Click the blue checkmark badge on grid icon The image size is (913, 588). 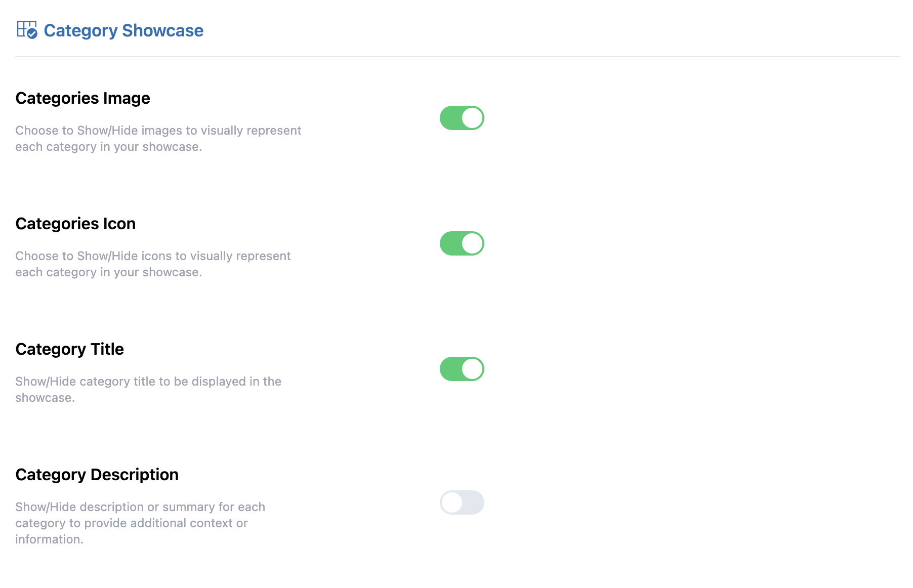coord(32,34)
